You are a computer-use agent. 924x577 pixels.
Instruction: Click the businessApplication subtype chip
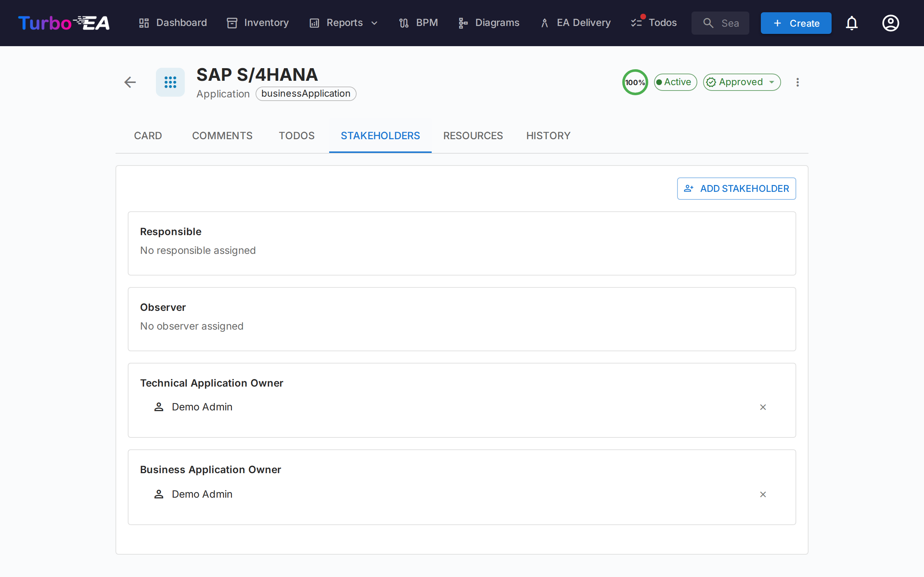[x=305, y=93]
